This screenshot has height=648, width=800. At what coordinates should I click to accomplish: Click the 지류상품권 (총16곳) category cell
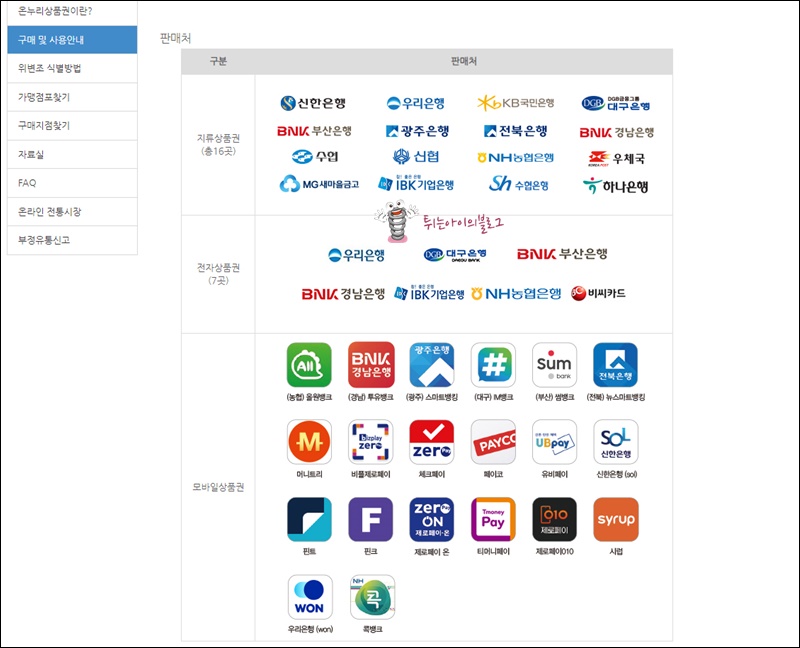(x=218, y=145)
